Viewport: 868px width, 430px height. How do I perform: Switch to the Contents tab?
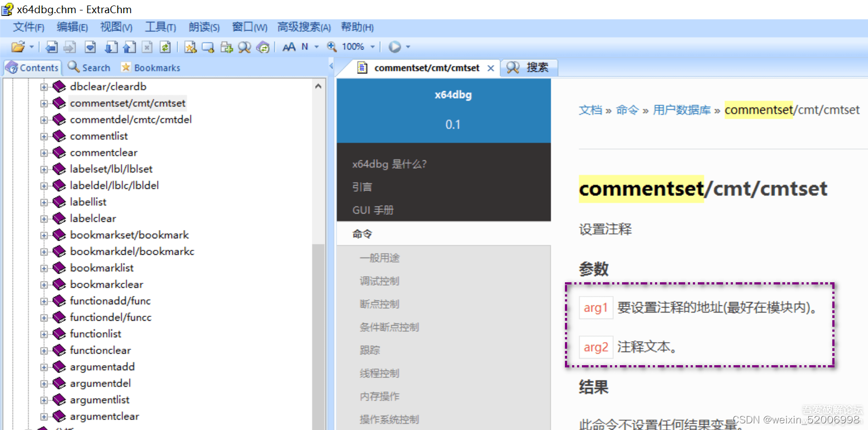pos(32,68)
